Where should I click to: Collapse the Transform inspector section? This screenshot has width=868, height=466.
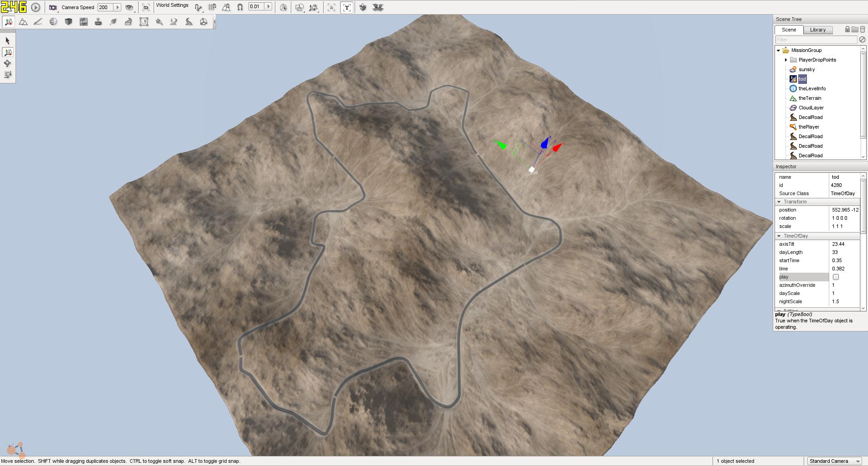click(x=779, y=202)
